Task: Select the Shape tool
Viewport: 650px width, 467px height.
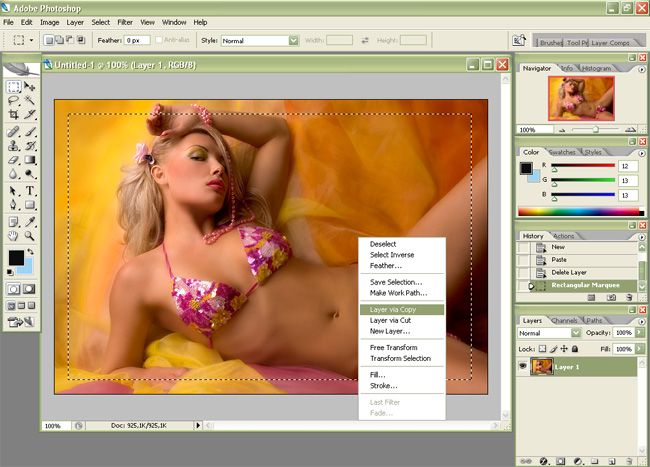Action: (29, 205)
